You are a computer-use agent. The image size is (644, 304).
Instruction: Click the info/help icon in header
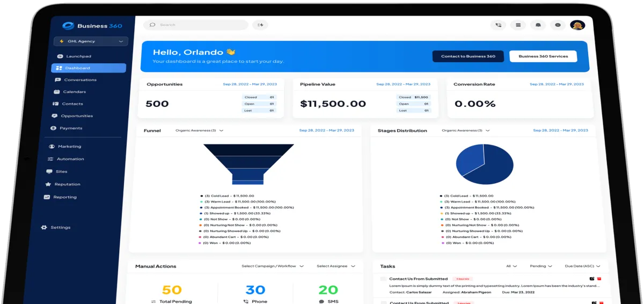click(558, 25)
